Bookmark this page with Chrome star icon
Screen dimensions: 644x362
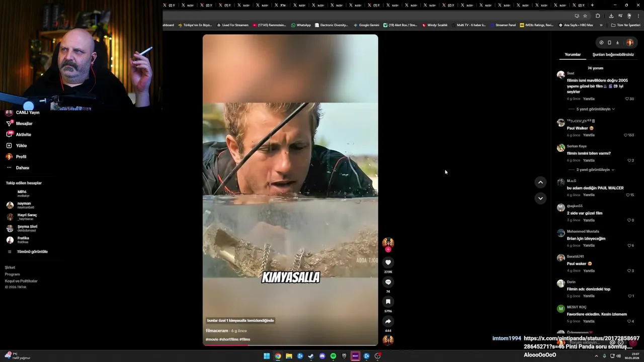[585, 16]
